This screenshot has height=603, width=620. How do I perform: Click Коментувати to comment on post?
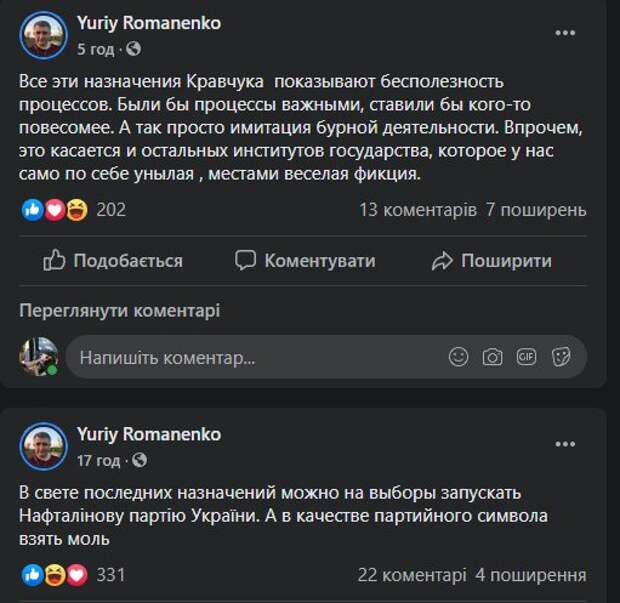coord(305,261)
